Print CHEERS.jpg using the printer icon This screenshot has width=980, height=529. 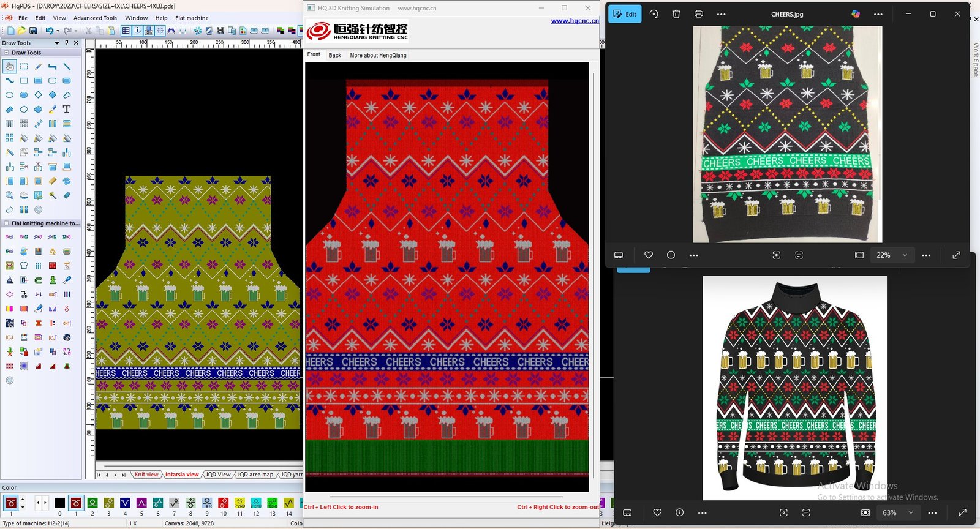click(699, 14)
